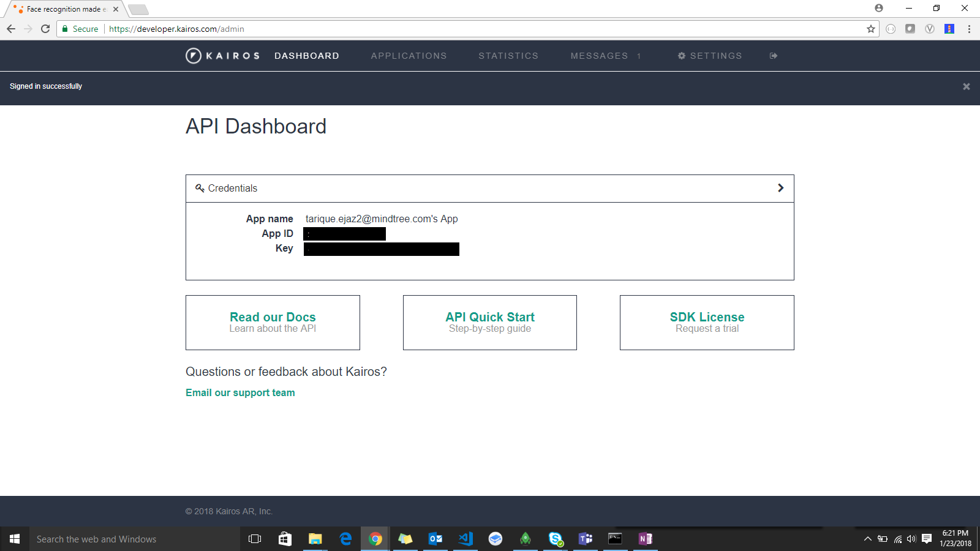This screenshot has height=551, width=980.
Task: Open Skype from the taskbar
Action: pos(556,539)
